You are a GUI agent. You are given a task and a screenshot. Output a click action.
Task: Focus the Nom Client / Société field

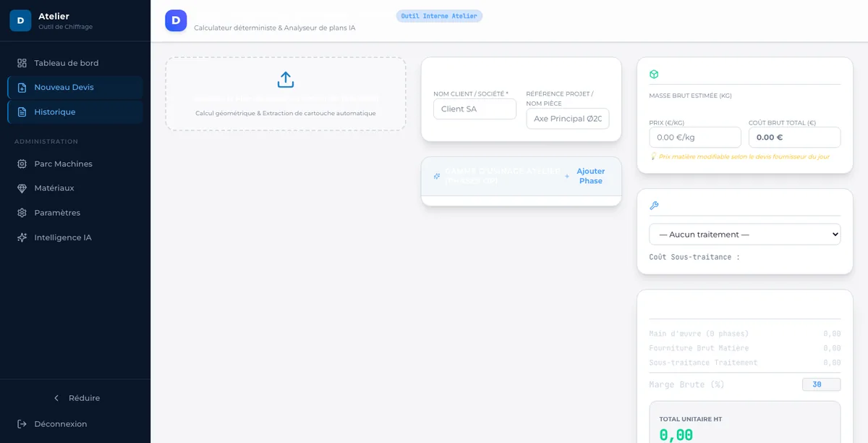coord(475,109)
